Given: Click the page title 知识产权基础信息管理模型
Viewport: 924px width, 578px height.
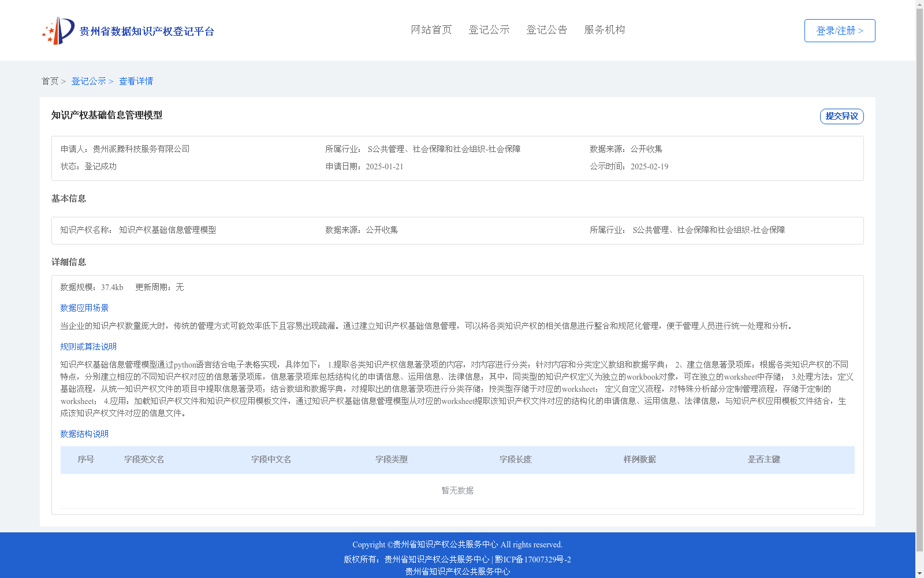Looking at the screenshot, I should point(107,115).
